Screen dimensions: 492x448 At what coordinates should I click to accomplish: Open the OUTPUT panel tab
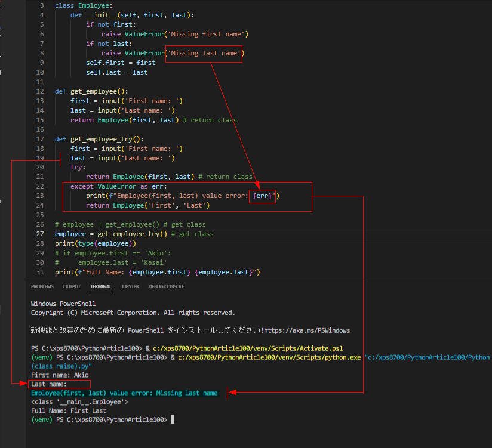coord(72,286)
